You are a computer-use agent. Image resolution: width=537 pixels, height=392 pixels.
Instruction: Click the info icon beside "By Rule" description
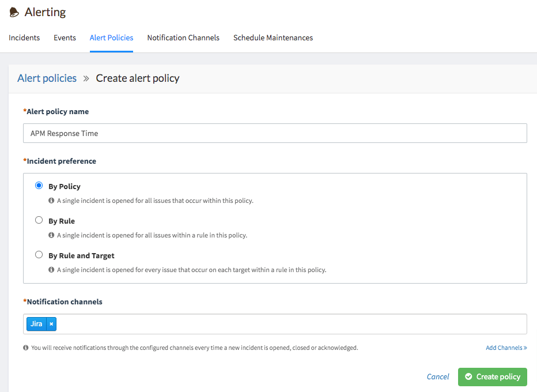pos(51,235)
